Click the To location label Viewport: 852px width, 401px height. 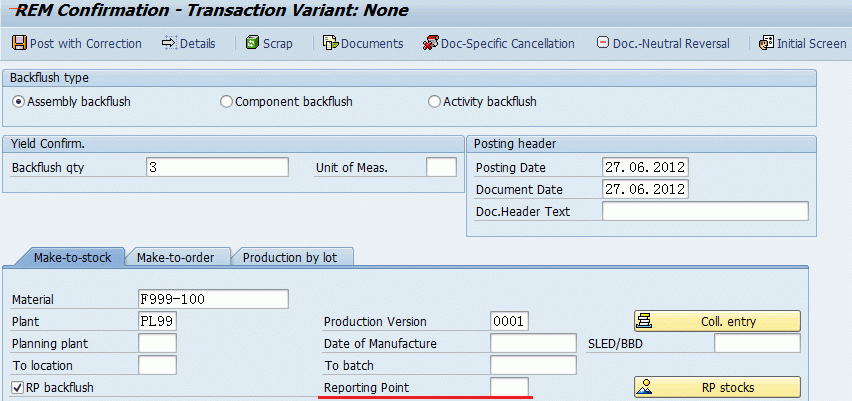coord(42,366)
